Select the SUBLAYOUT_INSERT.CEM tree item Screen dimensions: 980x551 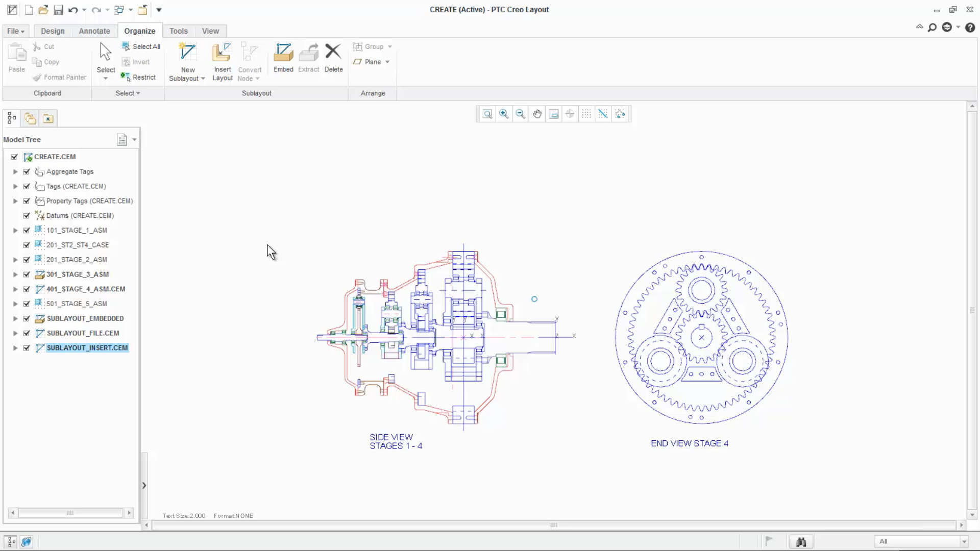87,348
